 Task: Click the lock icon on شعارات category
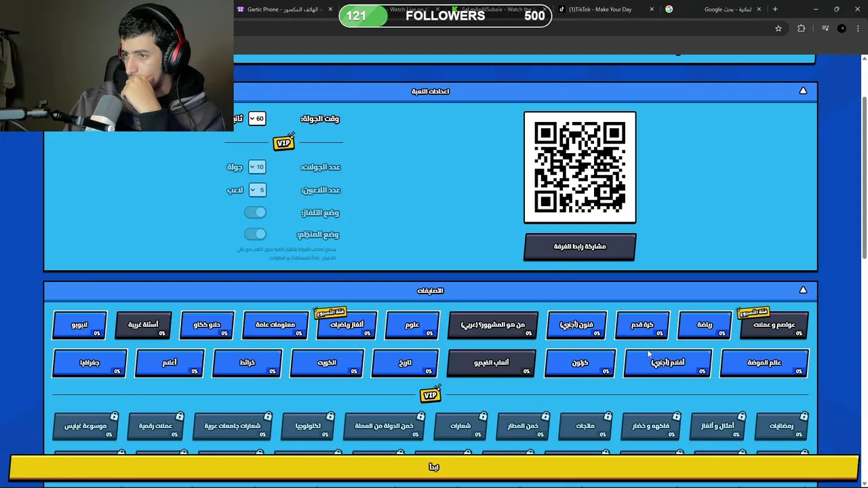(483, 416)
